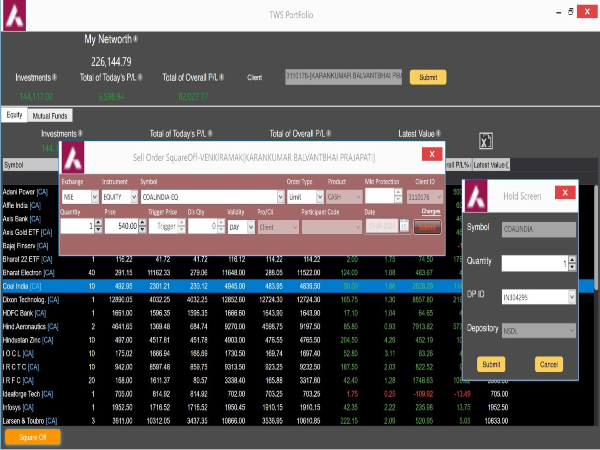600x450 pixels.
Task: Open the DP ID dropdown in Hold Screen
Action: pyautogui.click(x=572, y=297)
